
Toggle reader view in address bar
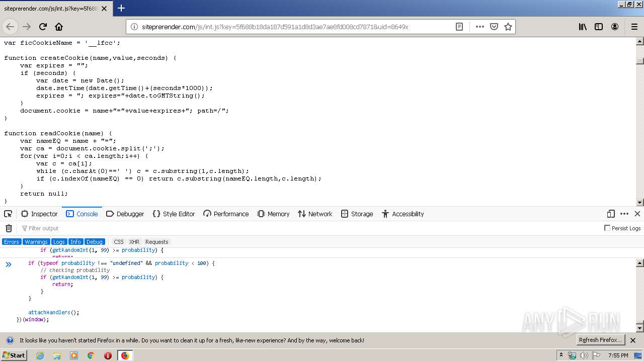click(x=459, y=27)
